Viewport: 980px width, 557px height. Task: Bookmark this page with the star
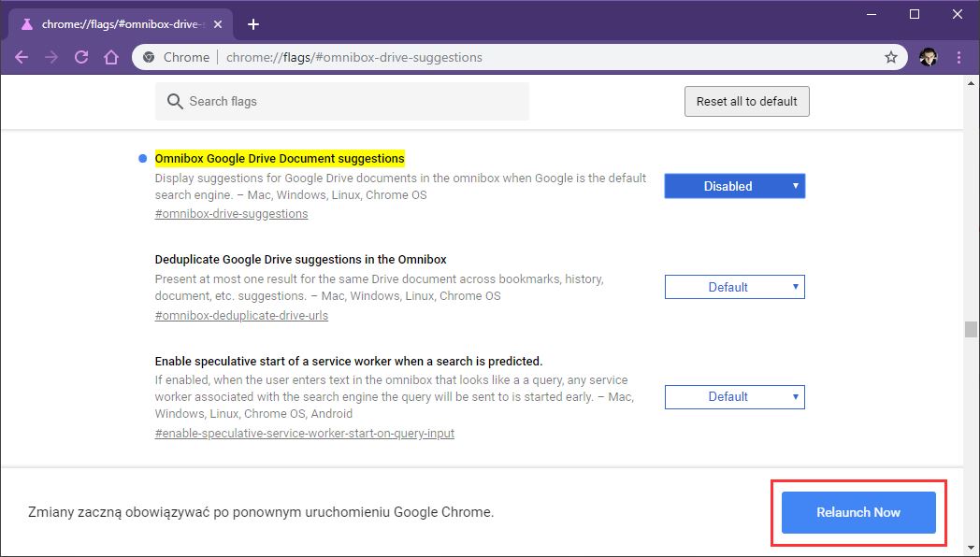(890, 57)
